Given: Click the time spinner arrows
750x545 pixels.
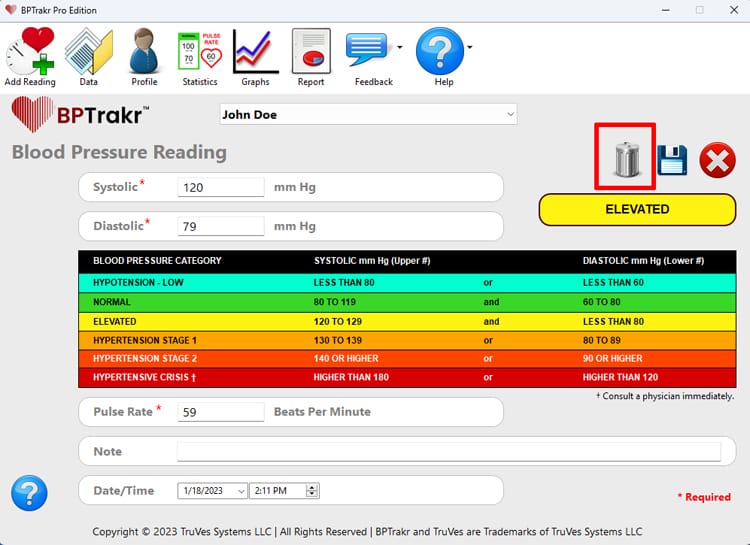Looking at the screenshot, I should pyautogui.click(x=312, y=491).
